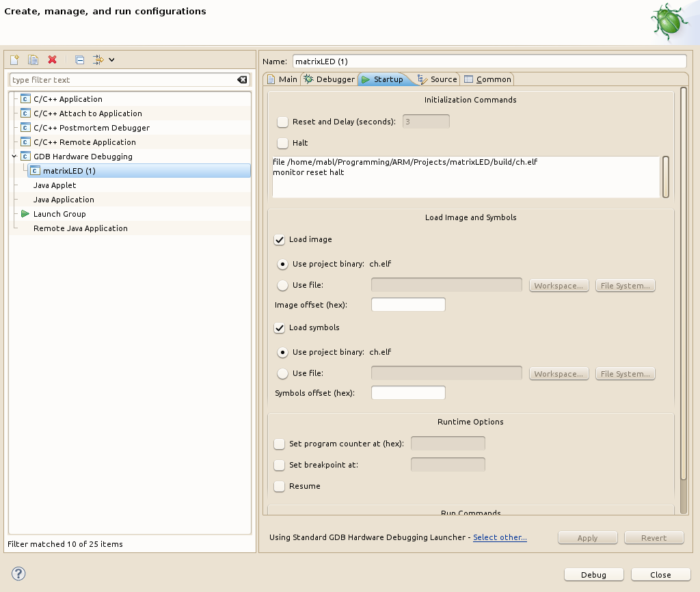The width and height of the screenshot is (700, 592).
Task: Enable the Resume checkbox
Action: click(280, 486)
